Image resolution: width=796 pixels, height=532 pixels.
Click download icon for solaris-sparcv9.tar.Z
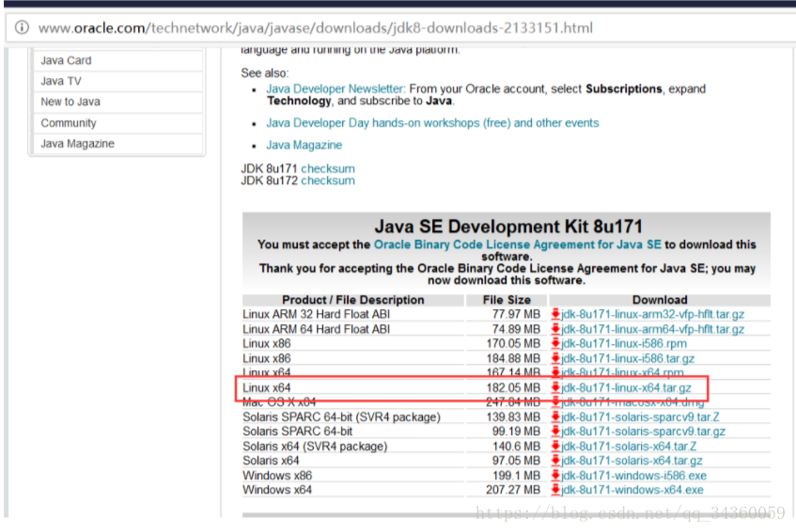(555, 416)
